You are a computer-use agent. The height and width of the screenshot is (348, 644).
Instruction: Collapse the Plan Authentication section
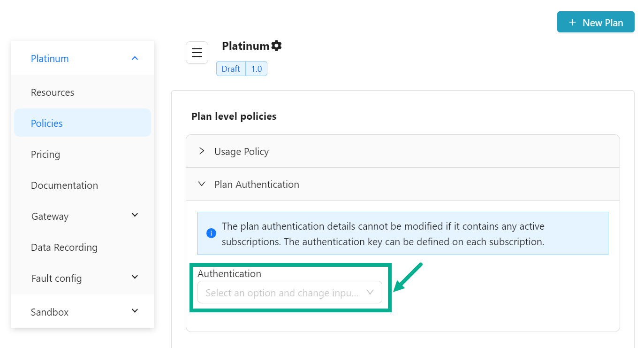[202, 184]
